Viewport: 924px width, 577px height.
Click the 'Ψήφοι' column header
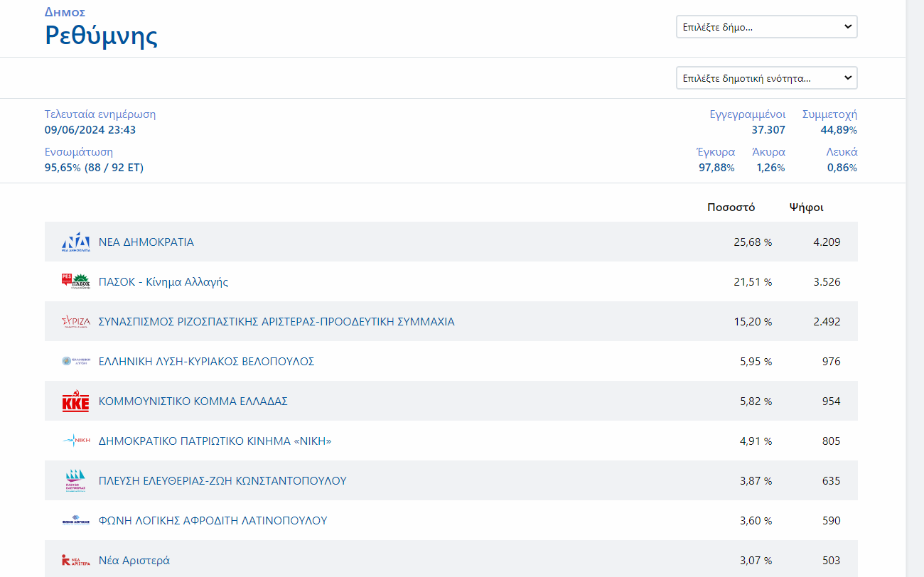point(806,207)
